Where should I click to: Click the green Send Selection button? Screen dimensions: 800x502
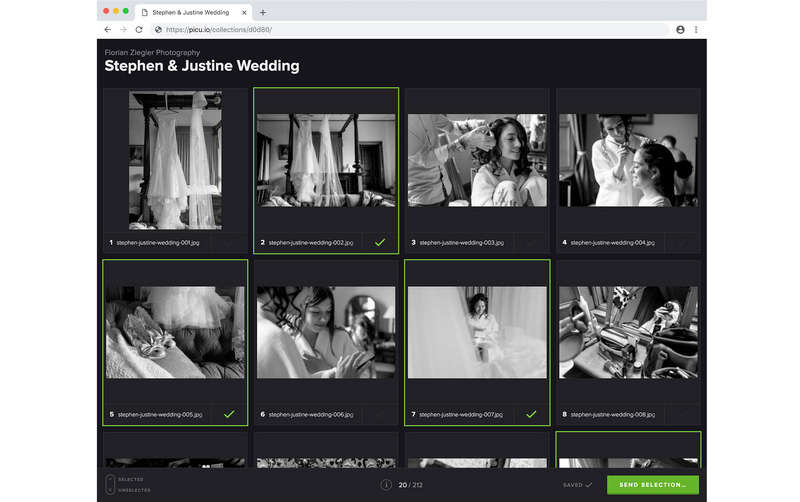tap(653, 485)
